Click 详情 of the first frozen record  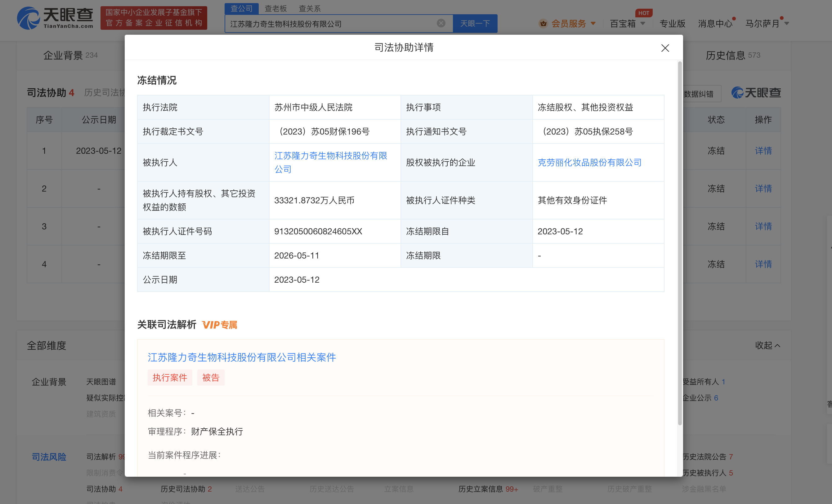click(763, 151)
